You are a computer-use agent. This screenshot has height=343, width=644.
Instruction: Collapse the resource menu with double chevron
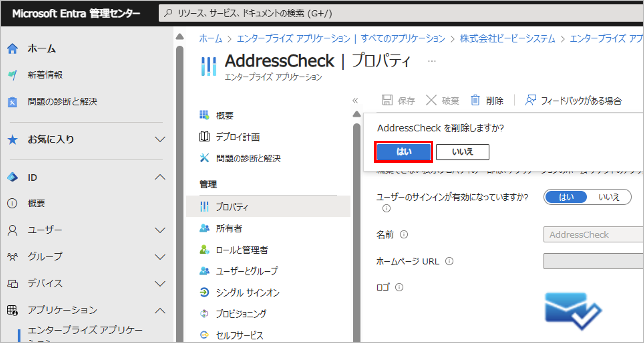tap(355, 101)
